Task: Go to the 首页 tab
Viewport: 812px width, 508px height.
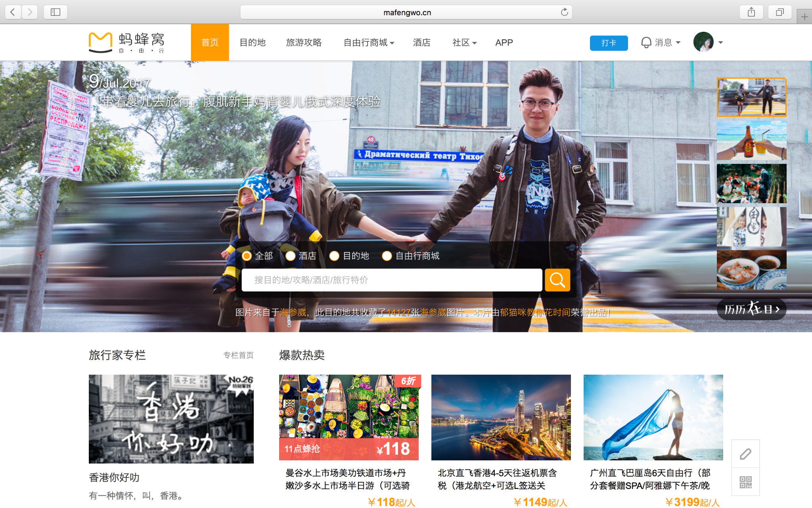Action: [x=210, y=42]
